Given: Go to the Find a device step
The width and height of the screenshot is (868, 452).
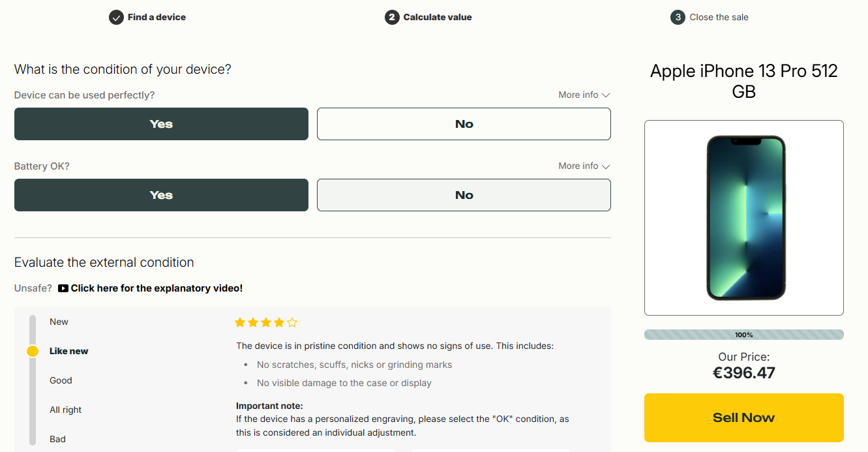Looking at the screenshot, I should pyautogui.click(x=157, y=18).
